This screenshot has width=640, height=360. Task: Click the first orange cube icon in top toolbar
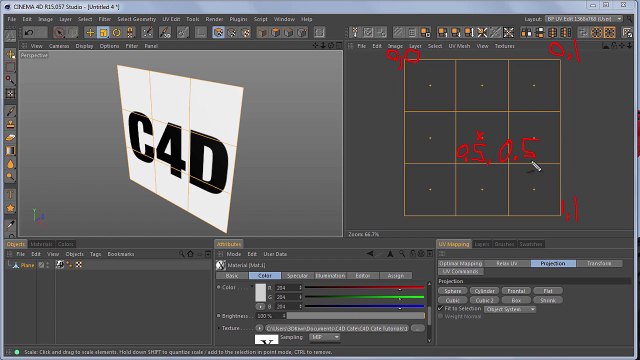point(262,33)
